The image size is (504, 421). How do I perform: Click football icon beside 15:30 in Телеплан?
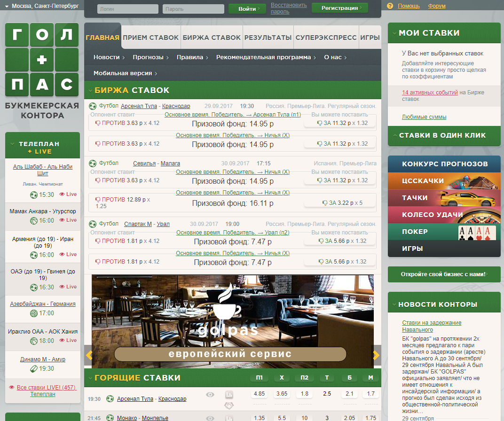click(34, 195)
